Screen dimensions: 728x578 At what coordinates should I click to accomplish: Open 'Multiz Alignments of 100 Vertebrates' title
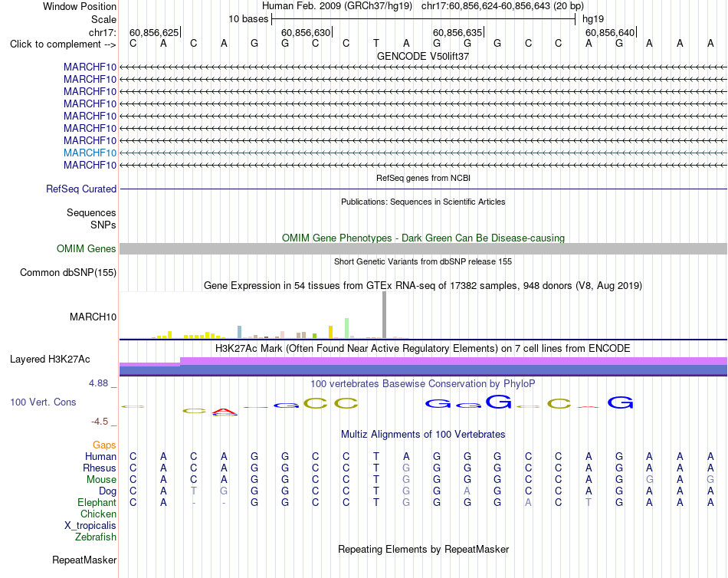423,435
